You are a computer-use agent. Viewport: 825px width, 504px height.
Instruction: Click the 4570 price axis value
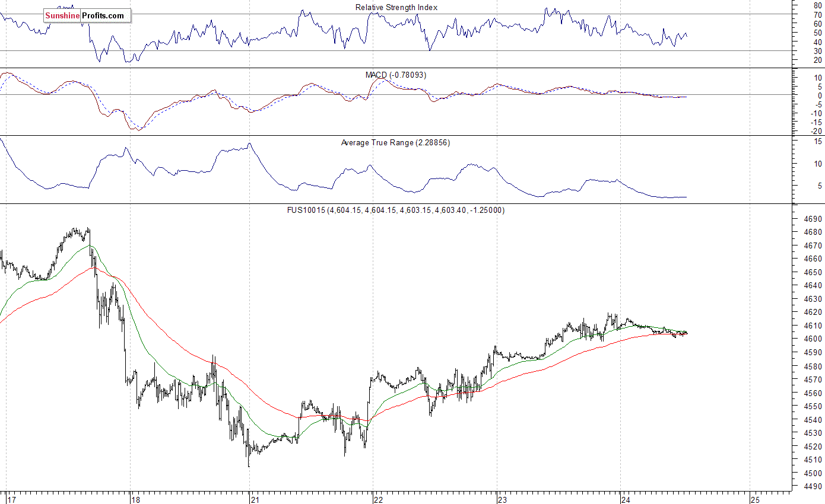(x=812, y=379)
